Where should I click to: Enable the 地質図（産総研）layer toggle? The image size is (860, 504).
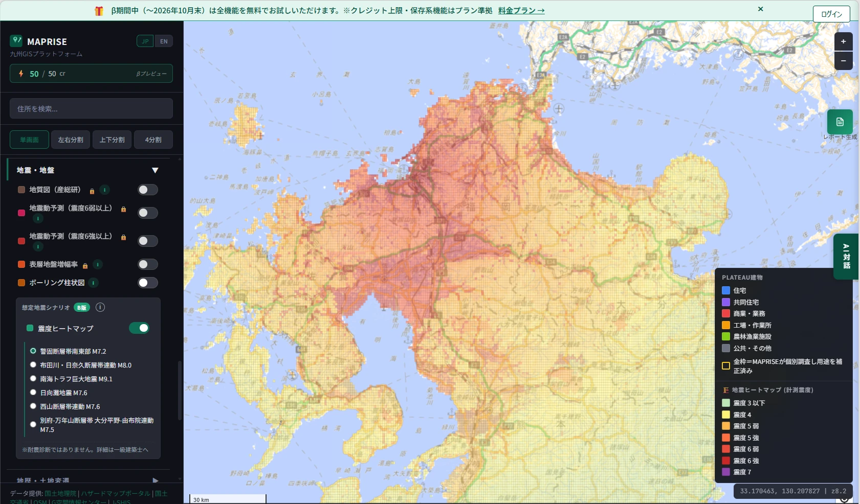147,190
